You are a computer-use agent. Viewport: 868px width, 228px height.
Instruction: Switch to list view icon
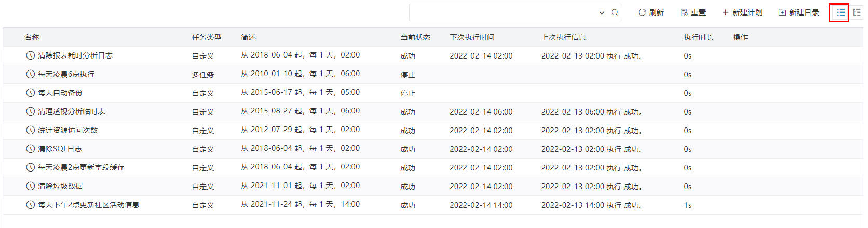[x=840, y=12]
